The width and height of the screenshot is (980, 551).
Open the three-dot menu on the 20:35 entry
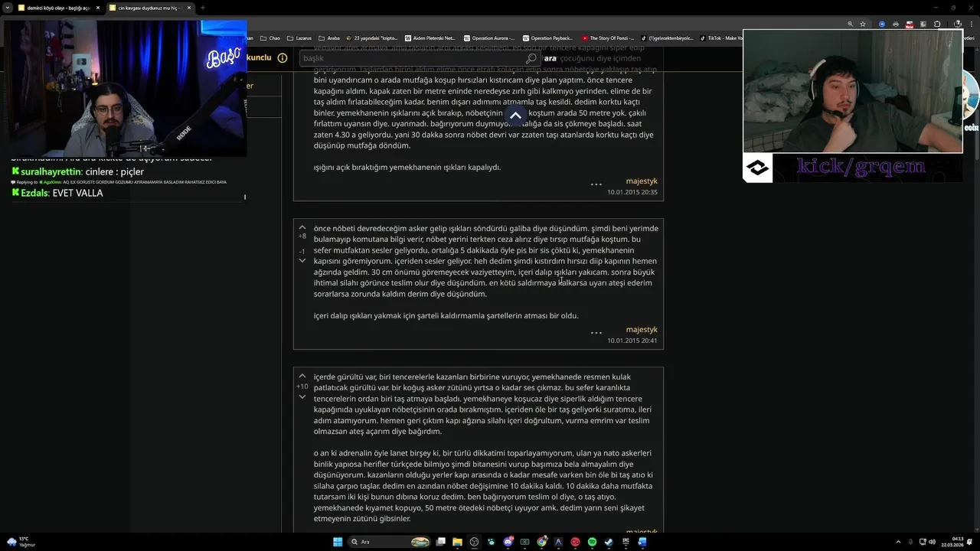tap(596, 184)
